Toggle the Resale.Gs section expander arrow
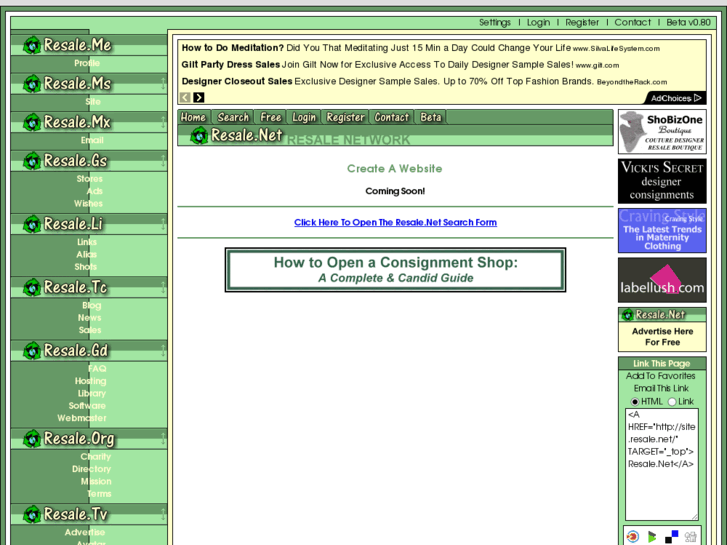727x545 pixels. [163, 161]
